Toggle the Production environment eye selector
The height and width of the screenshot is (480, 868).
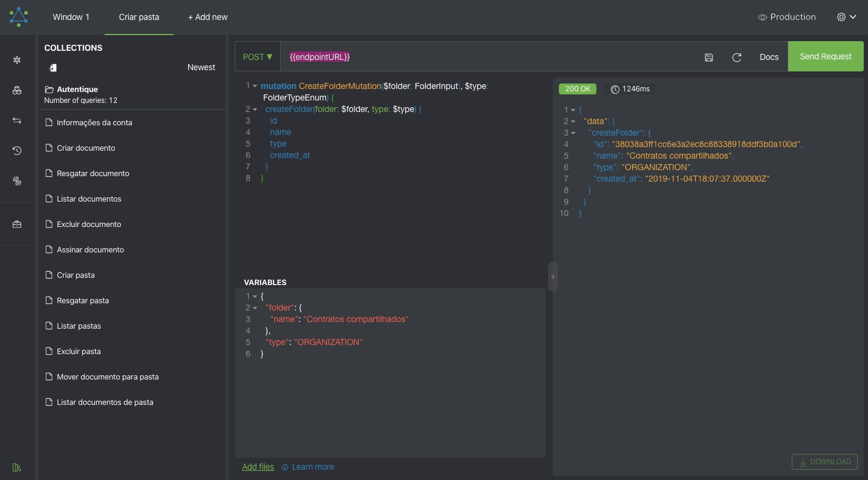click(x=787, y=17)
